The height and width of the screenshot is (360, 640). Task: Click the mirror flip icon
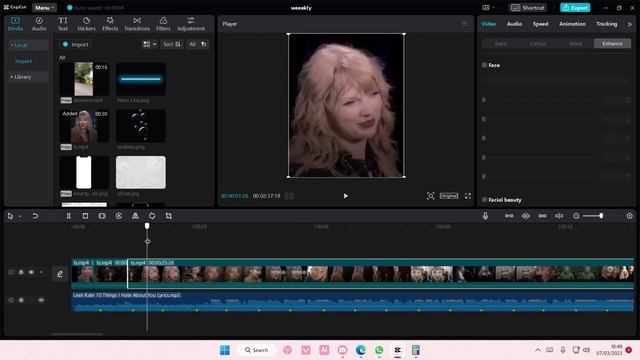(x=136, y=216)
